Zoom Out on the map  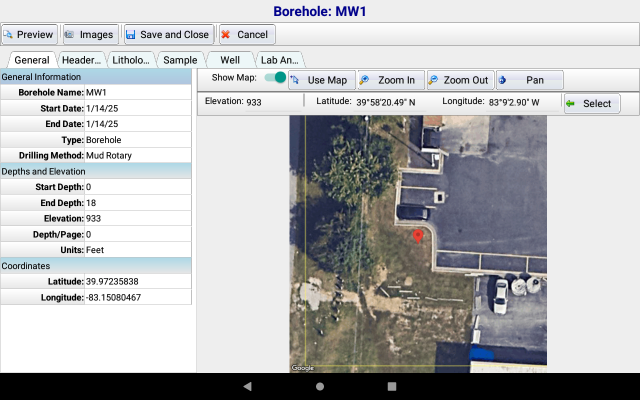pyautogui.click(x=458, y=80)
